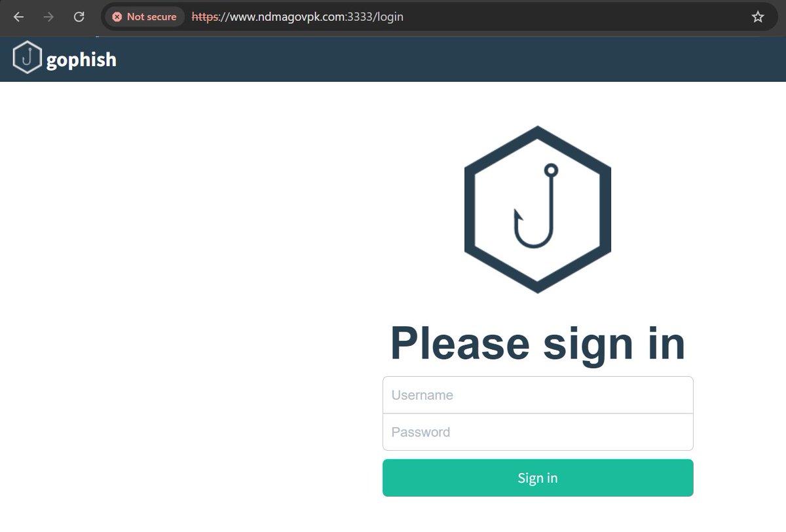The width and height of the screenshot is (786, 532).
Task: Click the browser back arrow
Action: (x=19, y=17)
